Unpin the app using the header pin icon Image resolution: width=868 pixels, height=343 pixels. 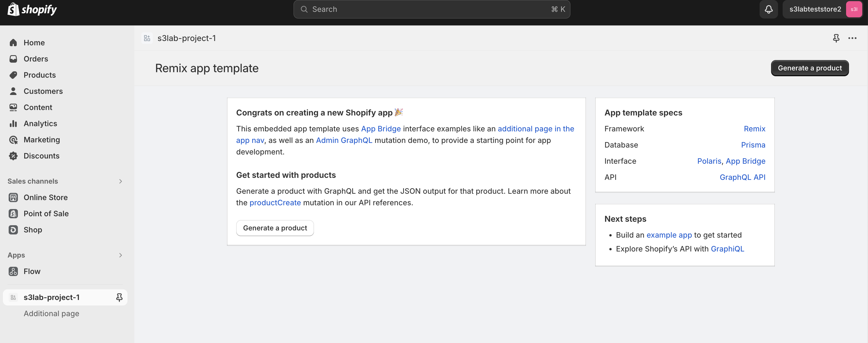coord(836,38)
